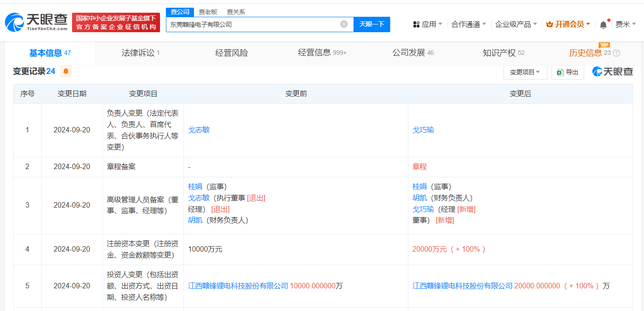Click the 变更记录 24 section heading

34,71
